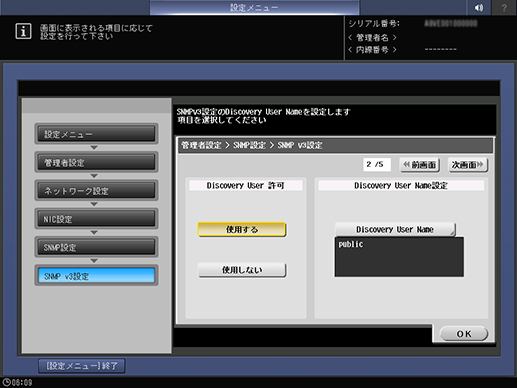Click the Discovery User Name設定 heading
The width and height of the screenshot is (517, 388).
401,185
